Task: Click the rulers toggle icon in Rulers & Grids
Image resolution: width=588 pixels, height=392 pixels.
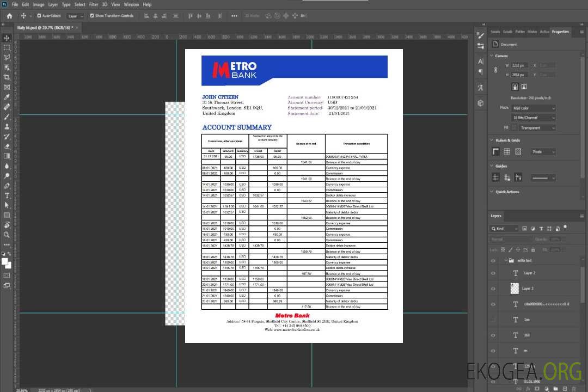Action: coord(496,151)
